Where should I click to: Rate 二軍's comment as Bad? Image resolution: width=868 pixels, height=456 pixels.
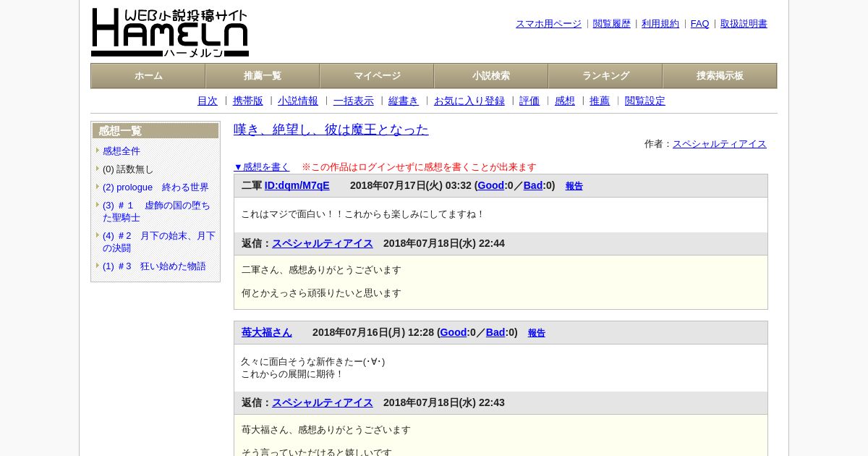(x=533, y=186)
